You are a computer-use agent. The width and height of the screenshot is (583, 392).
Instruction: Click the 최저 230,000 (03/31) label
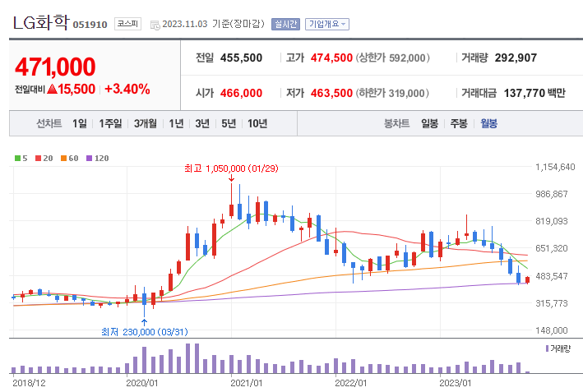pyautogui.click(x=145, y=332)
